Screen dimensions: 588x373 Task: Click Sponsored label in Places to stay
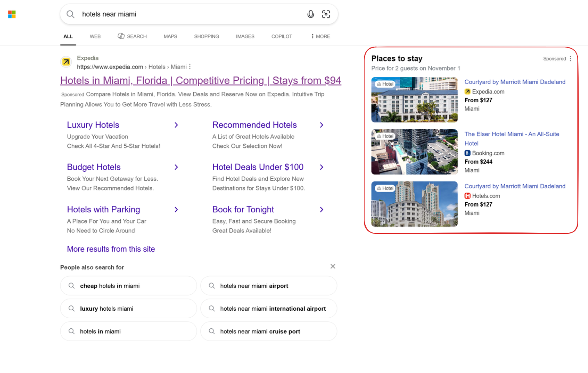tap(554, 59)
